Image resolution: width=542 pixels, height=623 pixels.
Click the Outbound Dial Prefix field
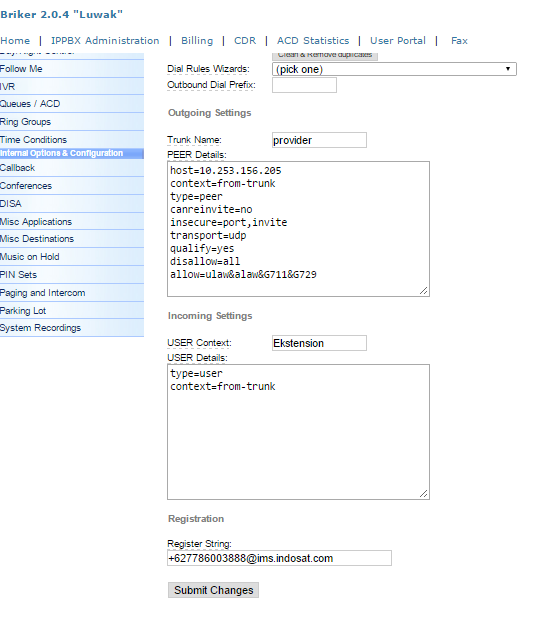click(x=304, y=85)
